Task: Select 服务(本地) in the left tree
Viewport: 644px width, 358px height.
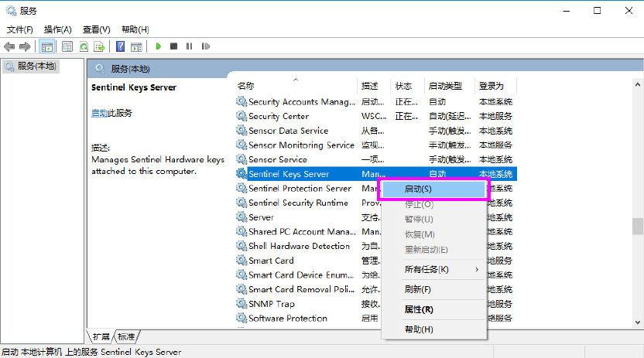Action: coord(36,66)
